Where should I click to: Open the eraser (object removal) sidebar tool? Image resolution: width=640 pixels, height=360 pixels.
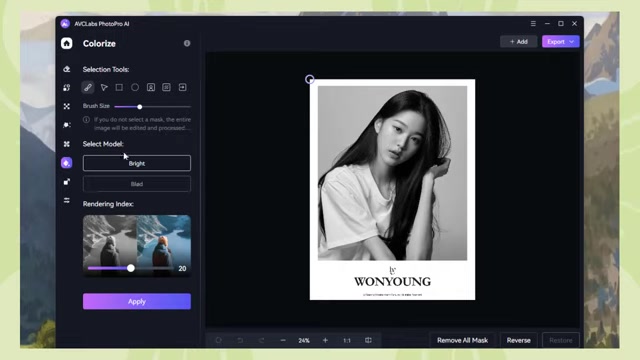click(67, 69)
